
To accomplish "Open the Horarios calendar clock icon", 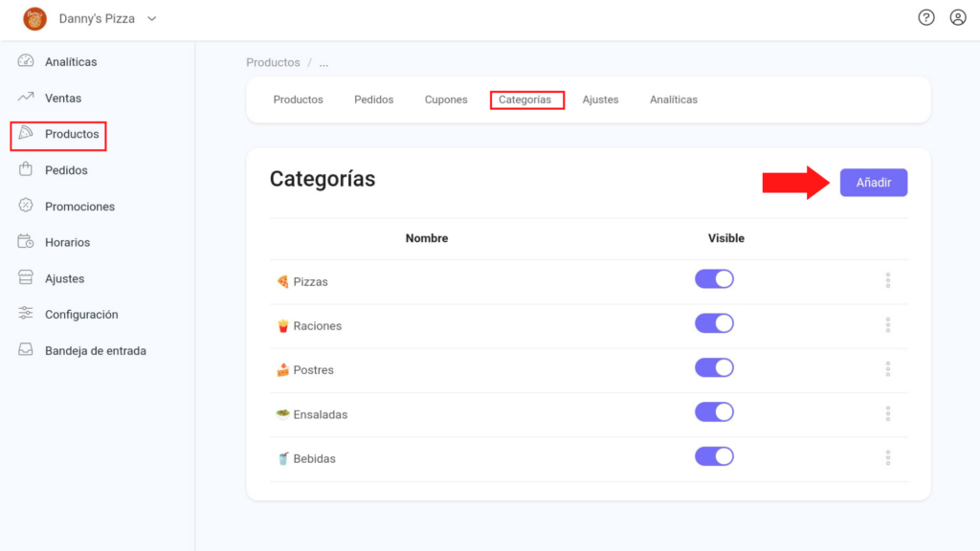I will pos(26,241).
